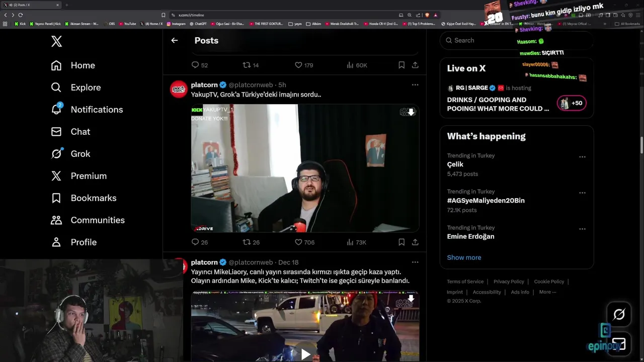Click the X logo in the sidebar

(57, 41)
